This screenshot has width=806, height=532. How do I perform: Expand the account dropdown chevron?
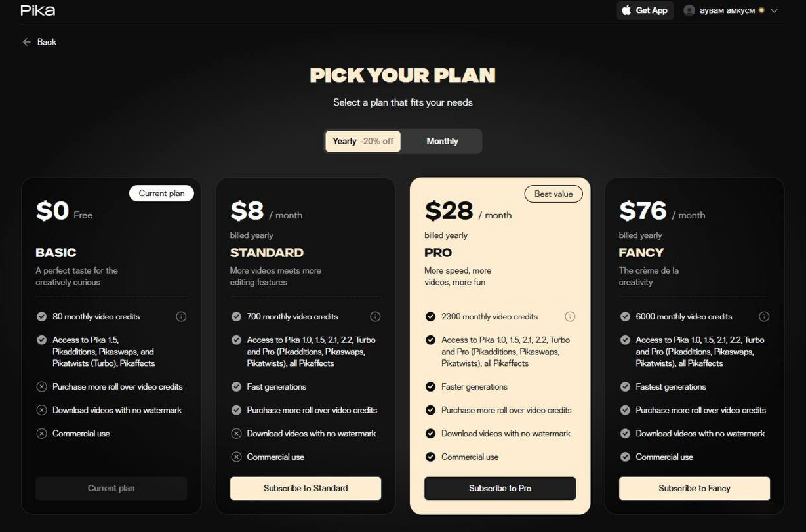(x=774, y=11)
